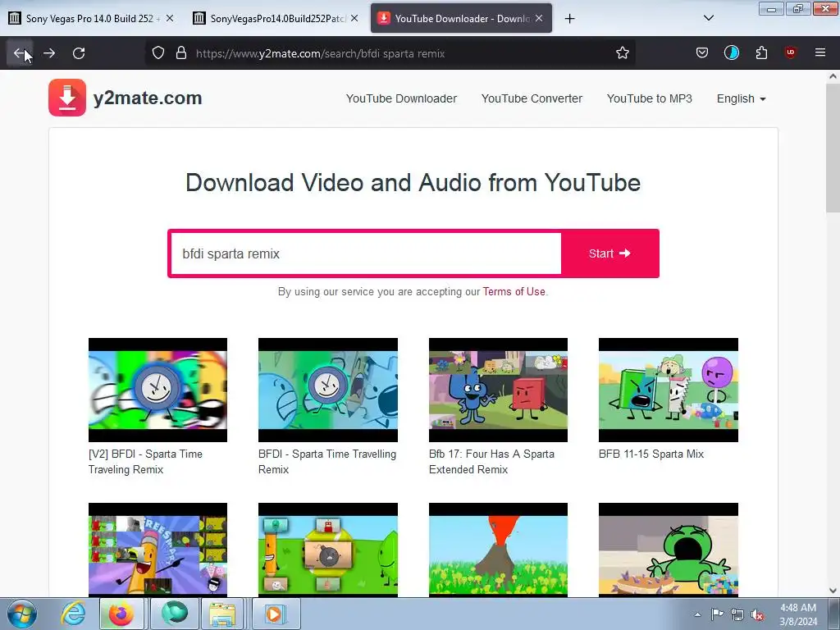Viewport: 840px width, 630px height.
Task: Open a new browser tab
Action: [x=569, y=19]
